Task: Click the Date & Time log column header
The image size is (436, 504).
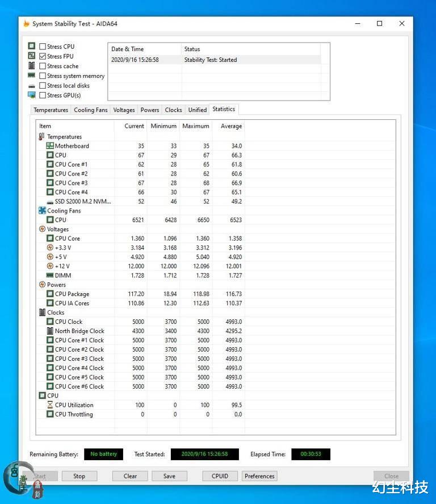Action: tap(145, 49)
